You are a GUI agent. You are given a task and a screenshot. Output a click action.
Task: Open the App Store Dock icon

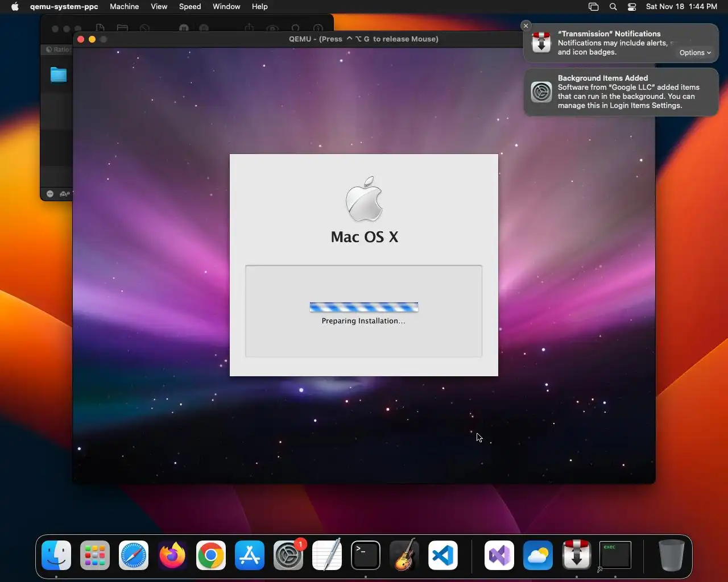250,555
